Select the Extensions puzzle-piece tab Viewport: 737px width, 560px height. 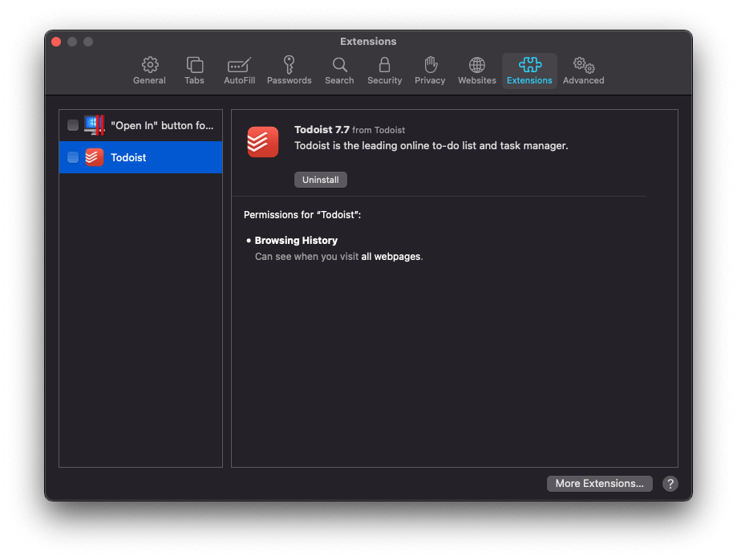click(529, 71)
